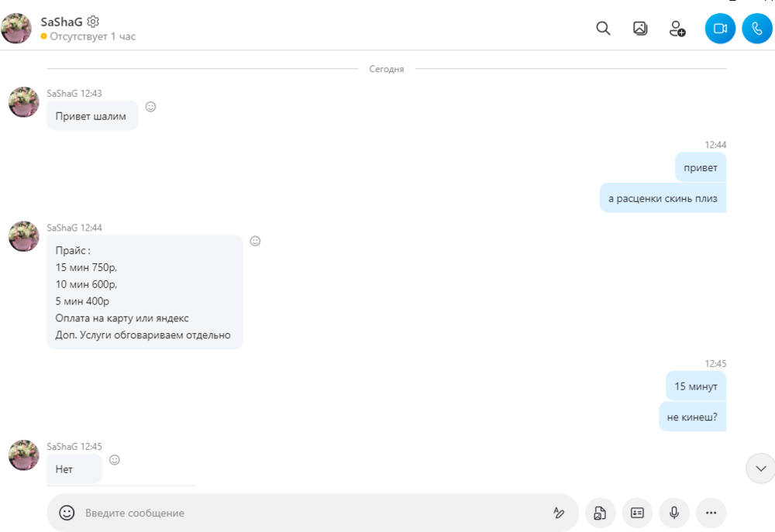Viewport: 775px width, 532px height.
Task: Select the "а расценки скинь плиз" message bubble
Action: click(x=663, y=198)
